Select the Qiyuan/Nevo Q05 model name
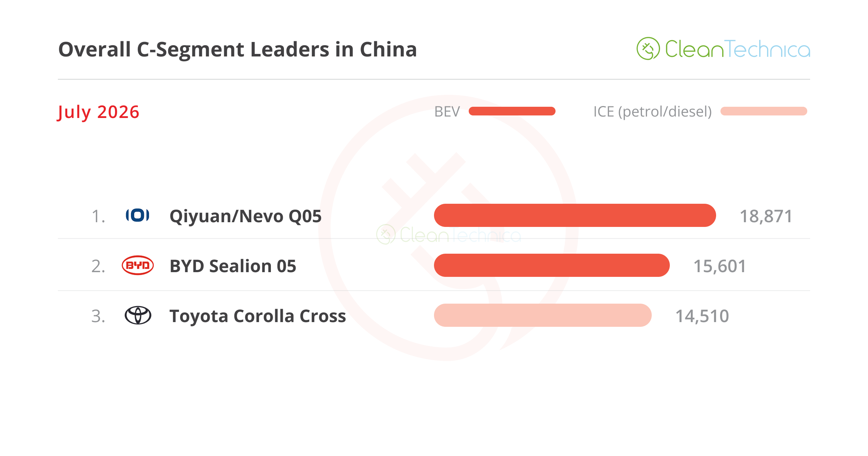The width and height of the screenshot is (868, 456). (x=246, y=216)
